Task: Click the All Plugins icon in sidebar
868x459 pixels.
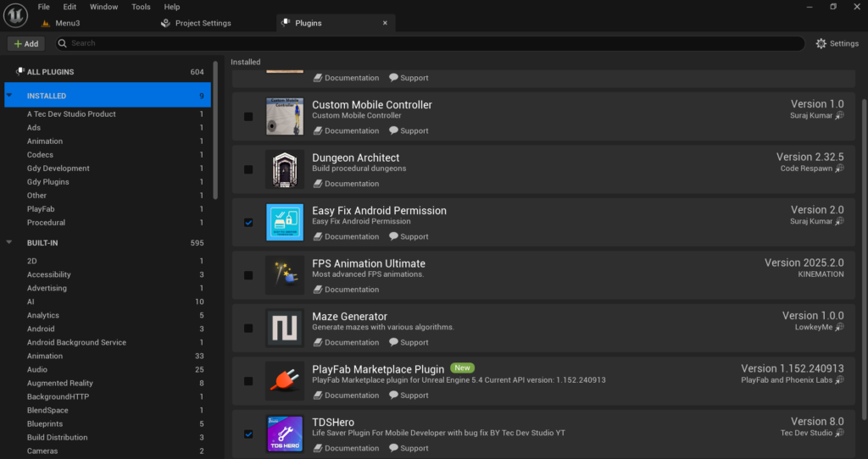Action: pos(20,71)
